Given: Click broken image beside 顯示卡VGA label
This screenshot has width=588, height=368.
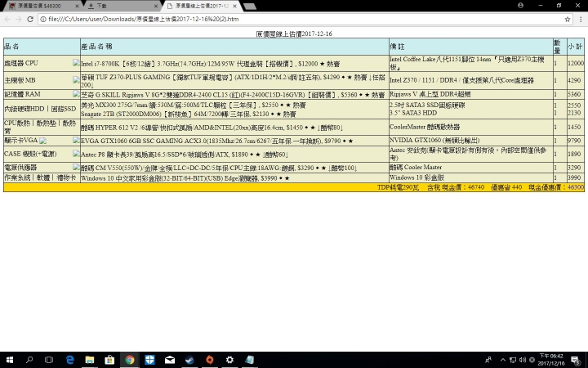Looking at the screenshot, I should click(x=42, y=141).
